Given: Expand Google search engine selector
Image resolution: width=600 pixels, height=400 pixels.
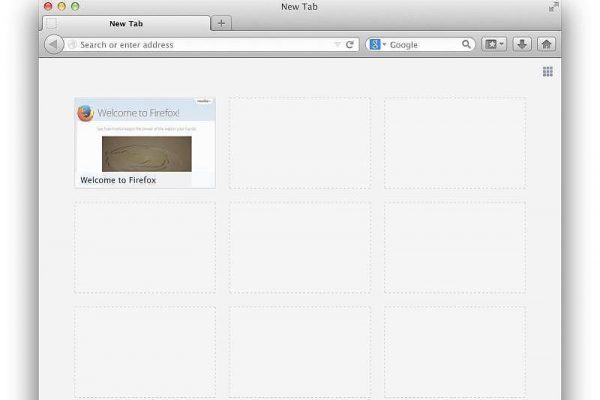Looking at the screenshot, I should click(x=377, y=45).
